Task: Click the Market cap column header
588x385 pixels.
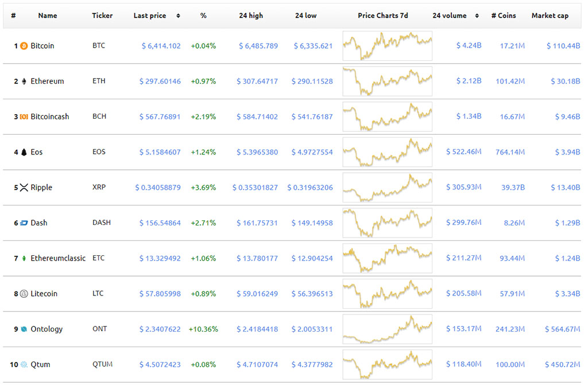Action: (550, 15)
